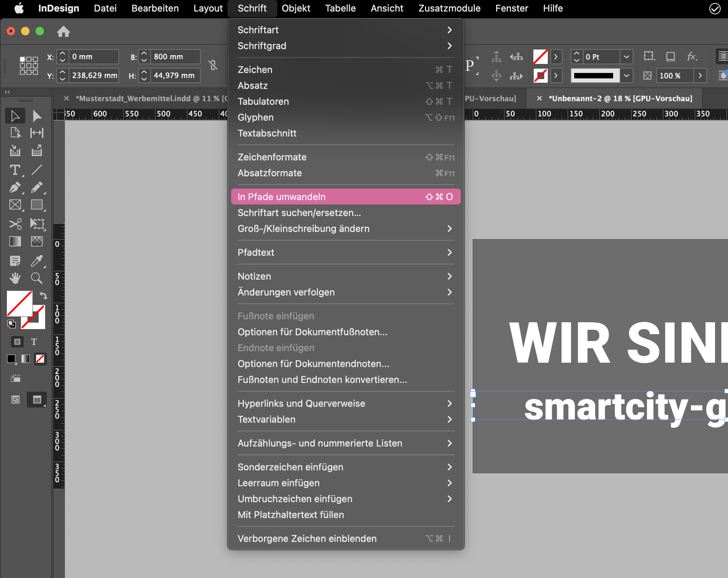The height and width of the screenshot is (578, 728).
Task: Open the stroke type dropdown
Action: pos(627,76)
